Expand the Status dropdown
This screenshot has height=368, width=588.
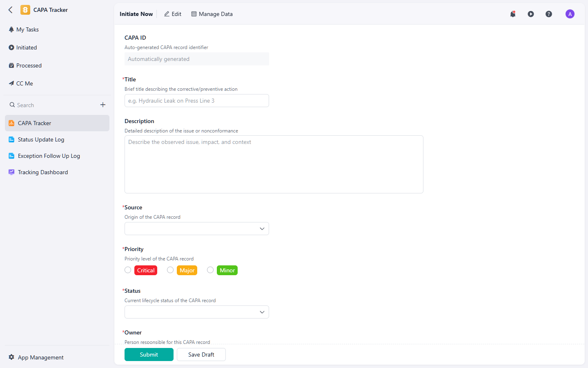click(197, 312)
